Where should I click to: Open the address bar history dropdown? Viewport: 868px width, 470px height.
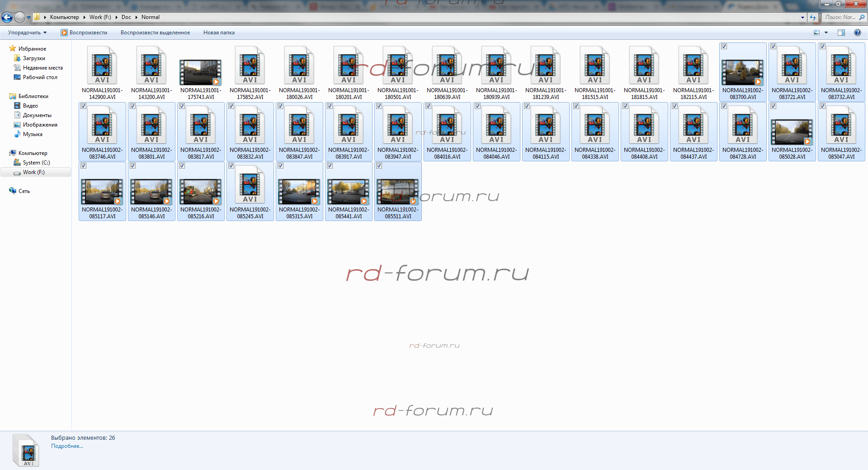(802, 18)
